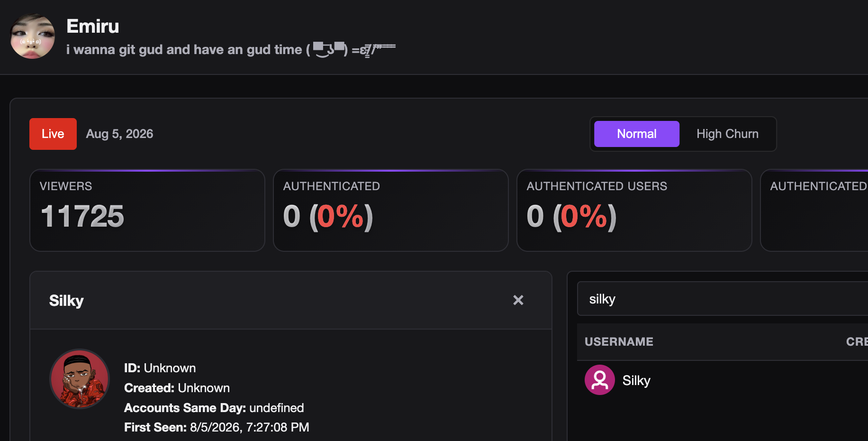Switch to High Churn mode
Screen dimensions: 868x441
(x=727, y=134)
